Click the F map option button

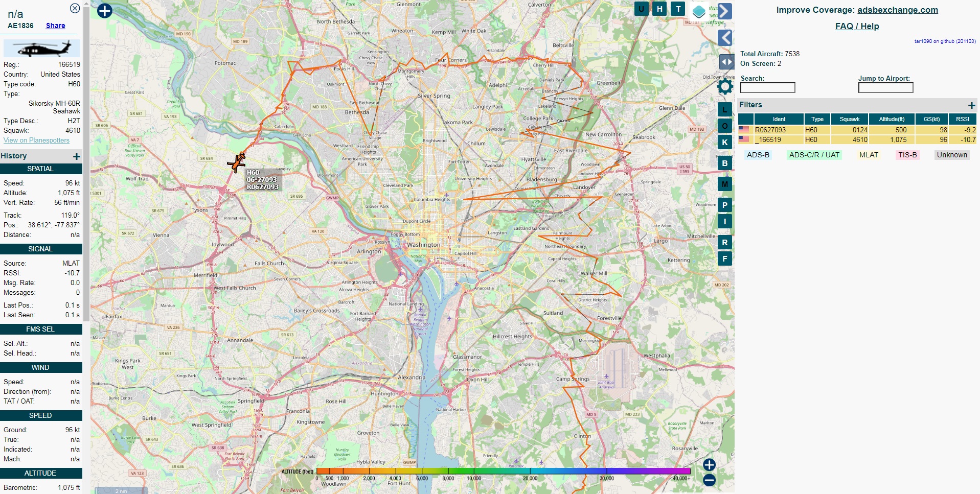[724, 258]
